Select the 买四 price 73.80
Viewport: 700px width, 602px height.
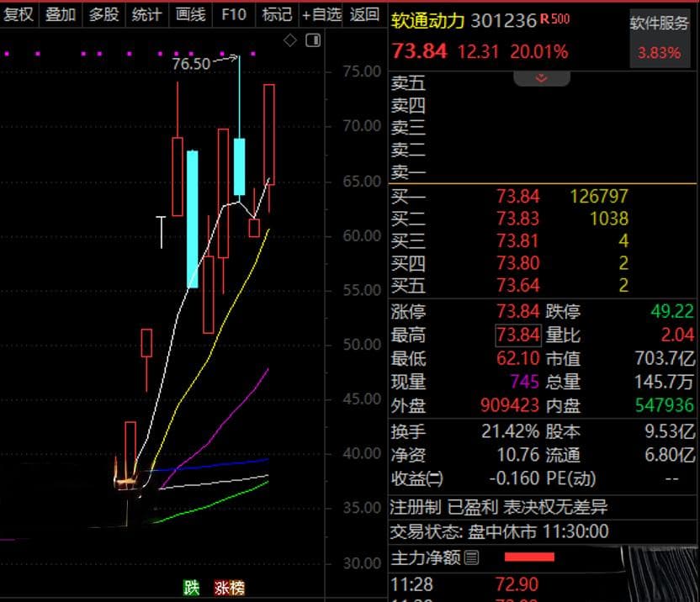pyautogui.click(x=518, y=263)
